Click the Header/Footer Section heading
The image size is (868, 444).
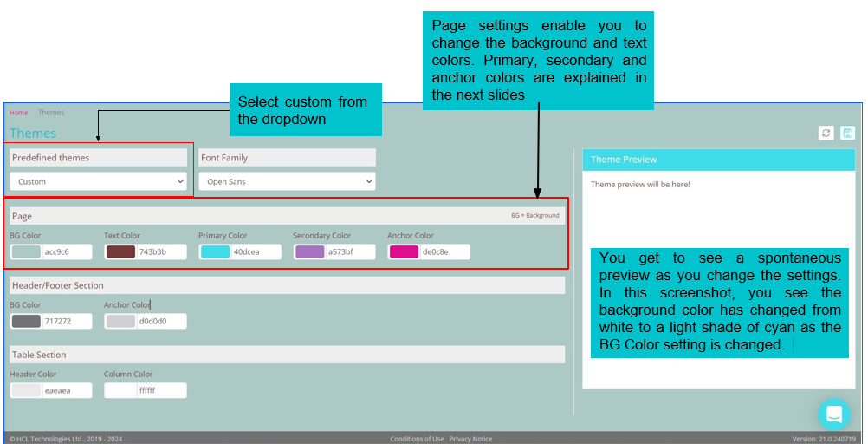288,285
